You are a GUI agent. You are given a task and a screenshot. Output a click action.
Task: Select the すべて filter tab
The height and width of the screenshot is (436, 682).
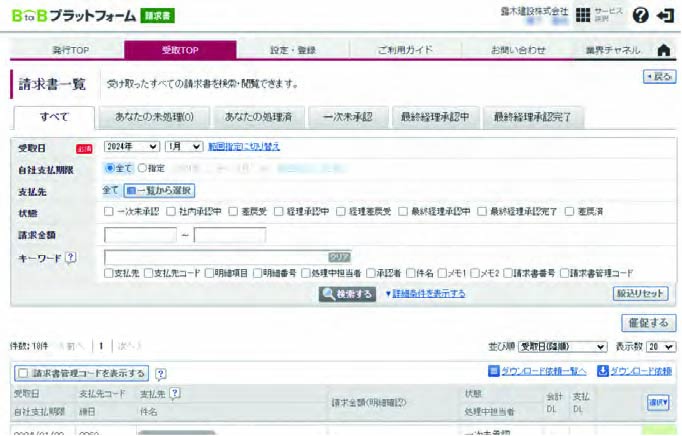[x=54, y=117]
